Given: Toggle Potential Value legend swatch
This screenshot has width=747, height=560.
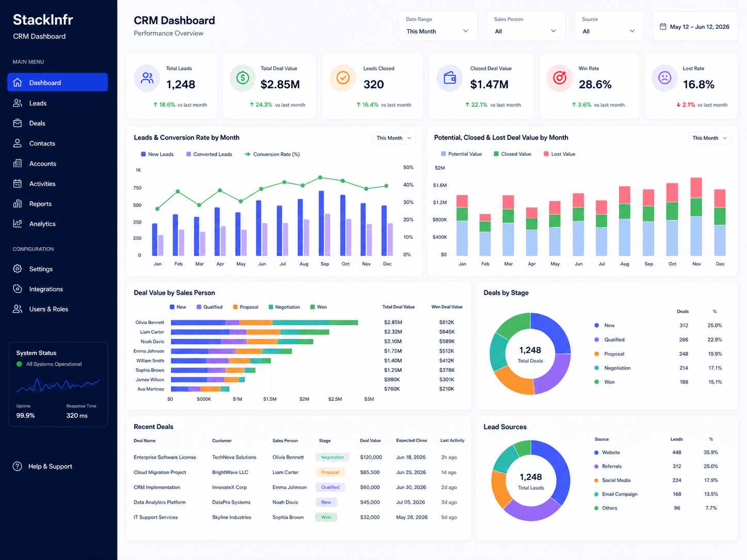Looking at the screenshot, I should 444,154.
